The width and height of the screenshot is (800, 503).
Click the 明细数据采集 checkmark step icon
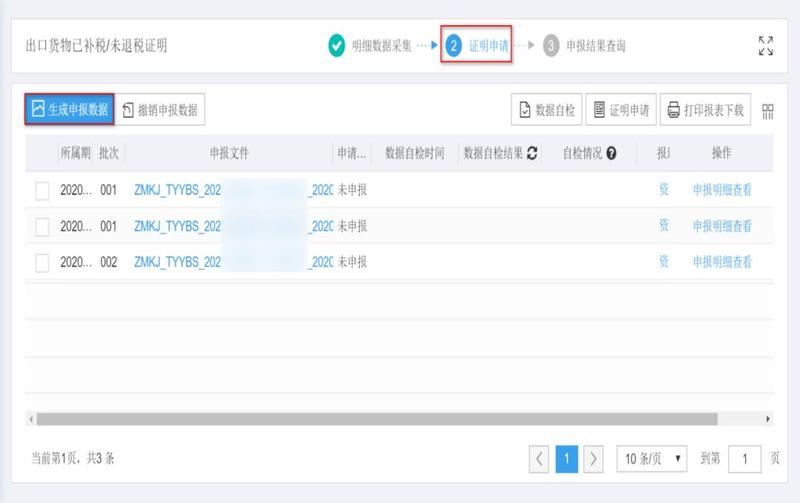click(x=337, y=46)
